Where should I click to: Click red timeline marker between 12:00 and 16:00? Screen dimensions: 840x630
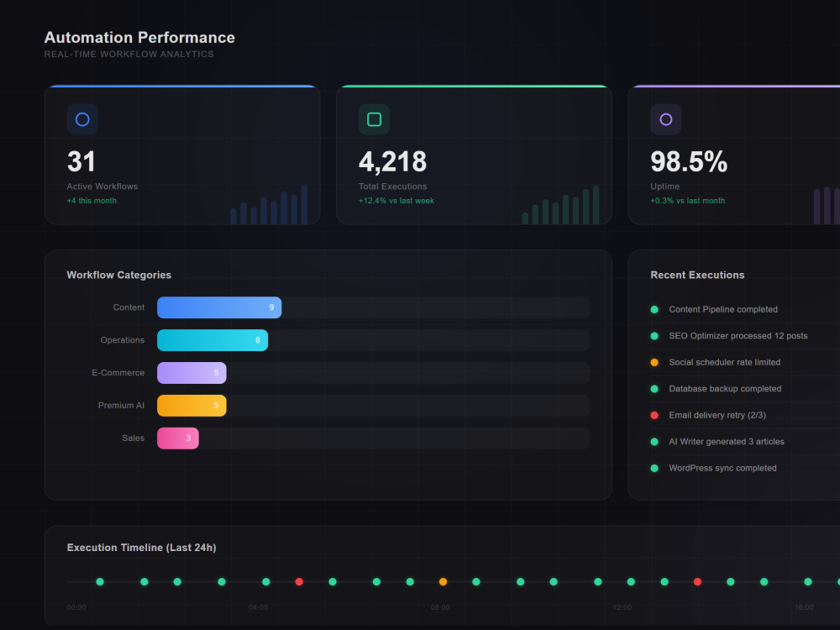tap(697, 582)
